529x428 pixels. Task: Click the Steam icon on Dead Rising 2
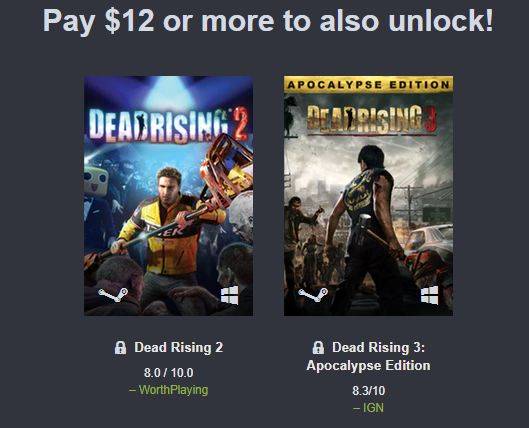tap(113, 295)
